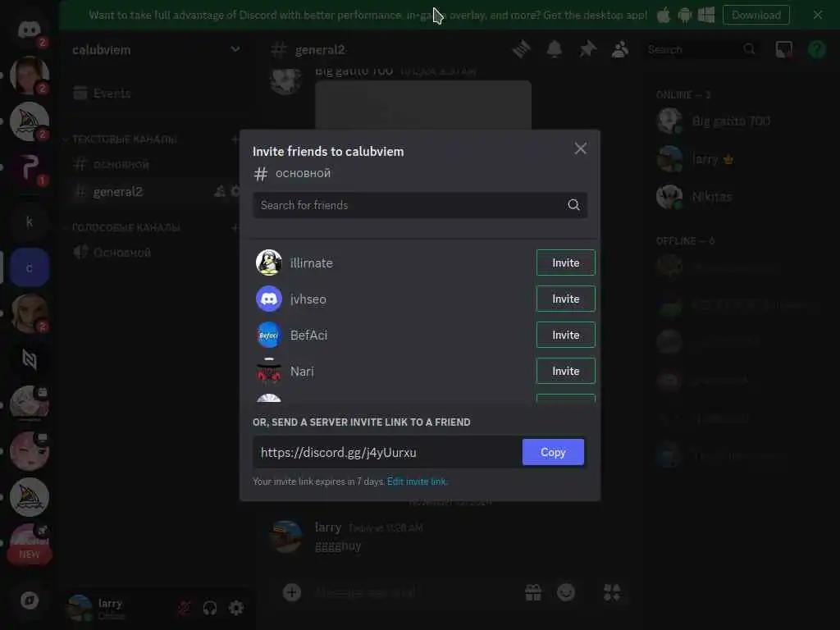Focus the Search for friends field
This screenshot has width=840, height=630.
(420, 205)
